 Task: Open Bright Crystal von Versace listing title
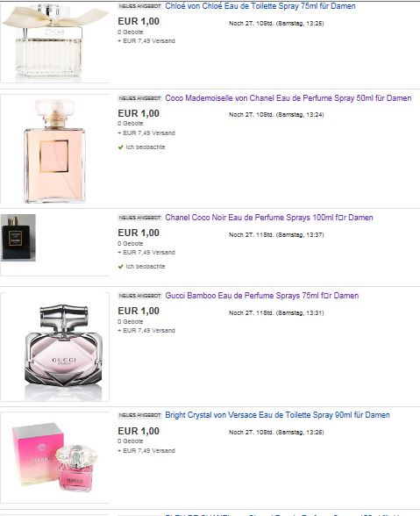tap(277, 415)
